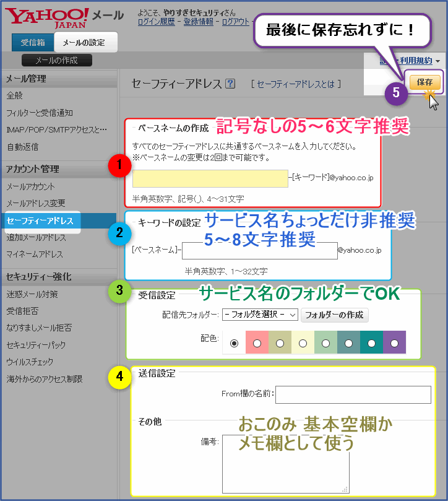The width and height of the screenshot is (448, 501).
Task: Focus the 備考 notes textarea
Action: coord(285,464)
